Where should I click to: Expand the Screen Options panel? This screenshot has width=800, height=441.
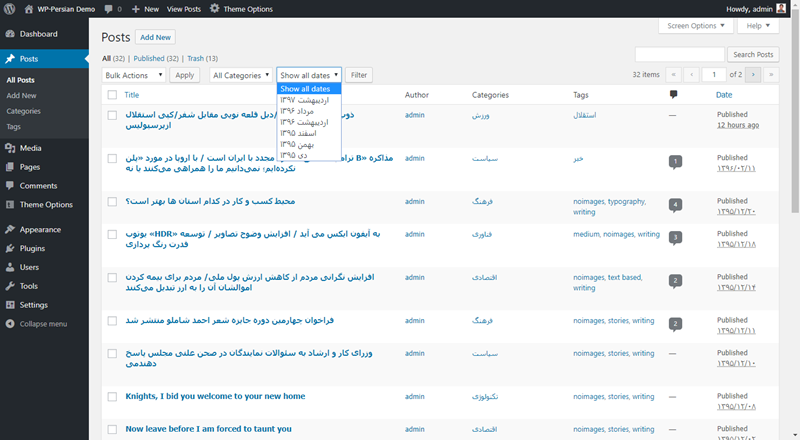coord(696,26)
